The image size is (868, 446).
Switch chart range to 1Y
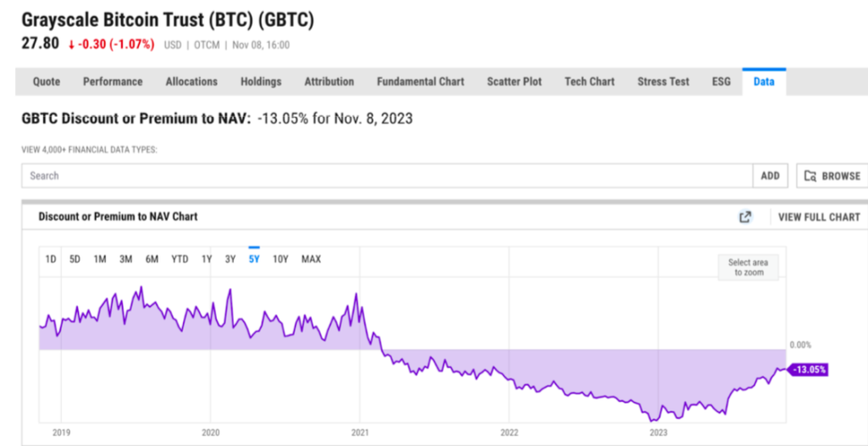coord(207,259)
